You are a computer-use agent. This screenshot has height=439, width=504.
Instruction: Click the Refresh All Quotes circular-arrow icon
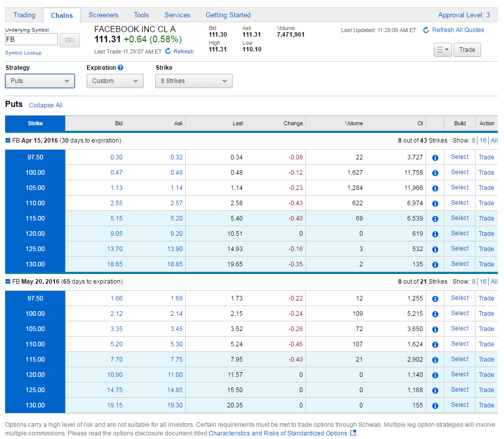click(426, 30)
